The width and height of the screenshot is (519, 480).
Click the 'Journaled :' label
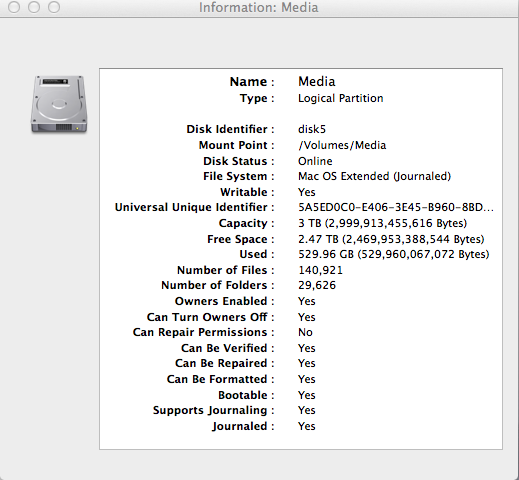[x=243, y=426]
